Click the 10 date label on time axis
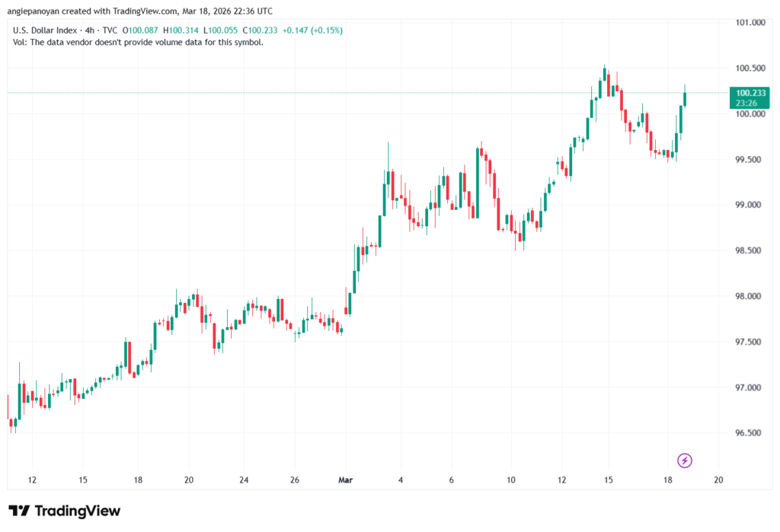Image resolution: width=780 pixels, height=532 pixels. 511,480
